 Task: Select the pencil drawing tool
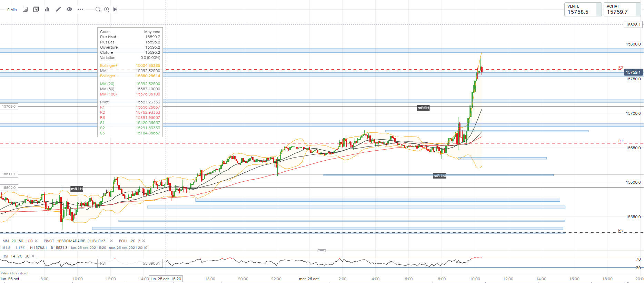[58, 9]
